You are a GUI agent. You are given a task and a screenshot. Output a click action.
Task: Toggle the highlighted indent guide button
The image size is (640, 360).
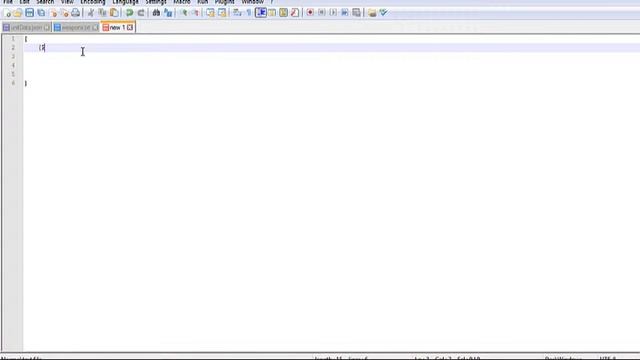pyautogui.click(x=261, y=13)
